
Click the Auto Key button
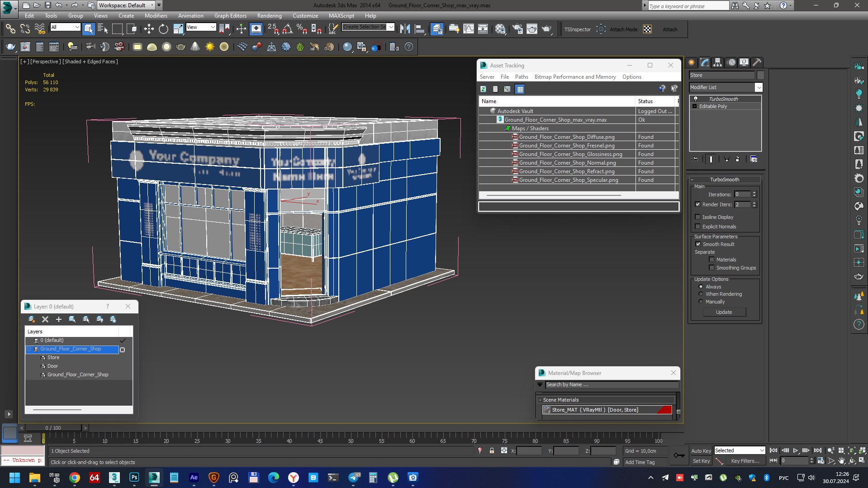(x=701, y=451)
